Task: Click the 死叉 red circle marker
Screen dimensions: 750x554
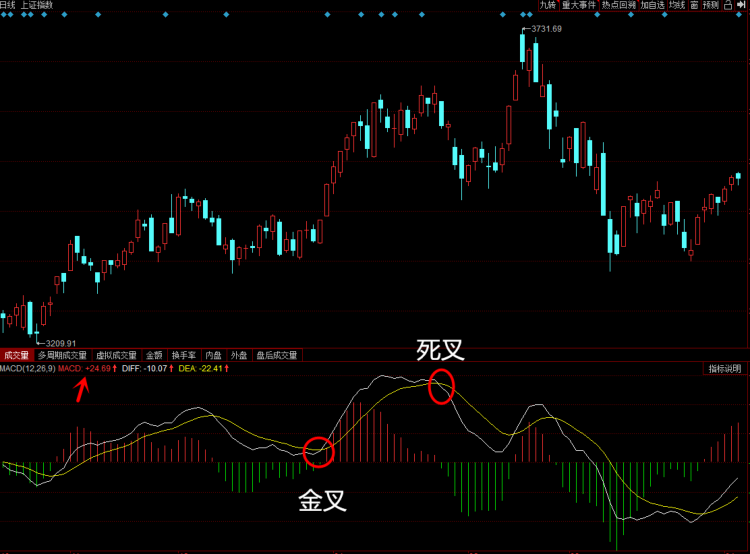Action: coord(440,385)
